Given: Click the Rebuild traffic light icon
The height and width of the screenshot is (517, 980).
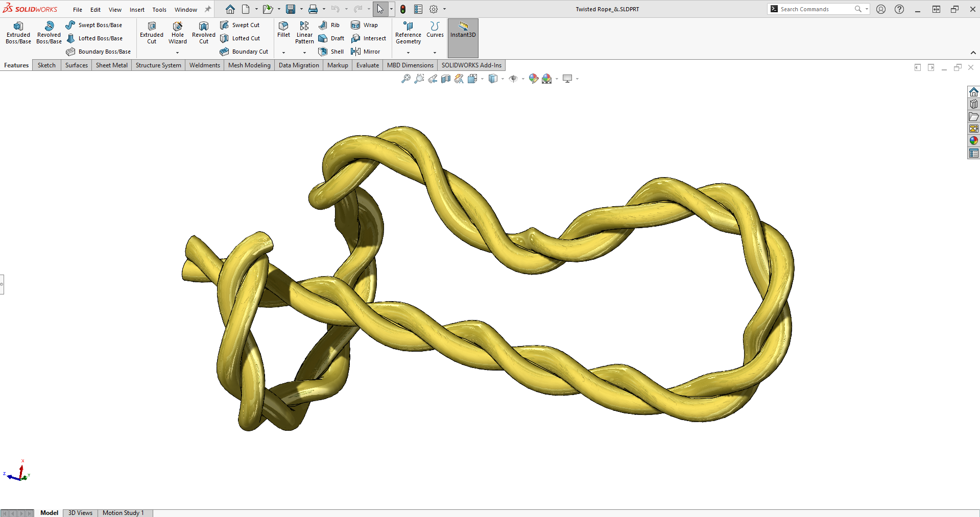Looking at the screenshot, I should [403, 9].
